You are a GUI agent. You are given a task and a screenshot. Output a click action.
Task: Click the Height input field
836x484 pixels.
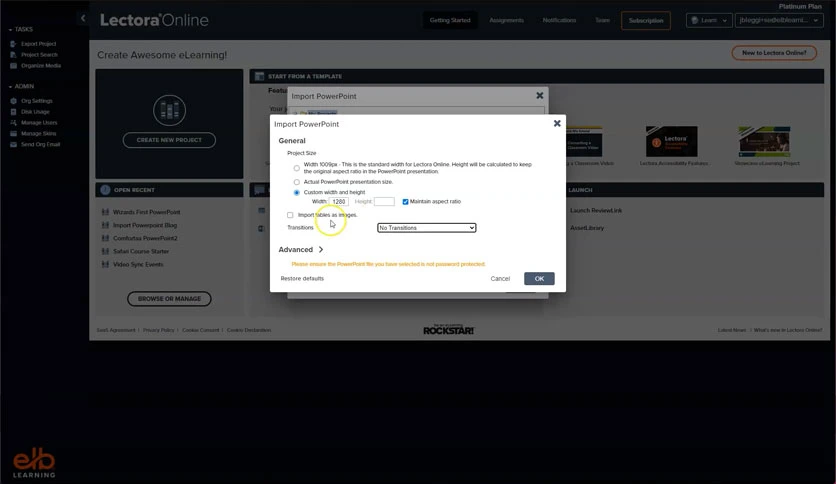[384, 201]
